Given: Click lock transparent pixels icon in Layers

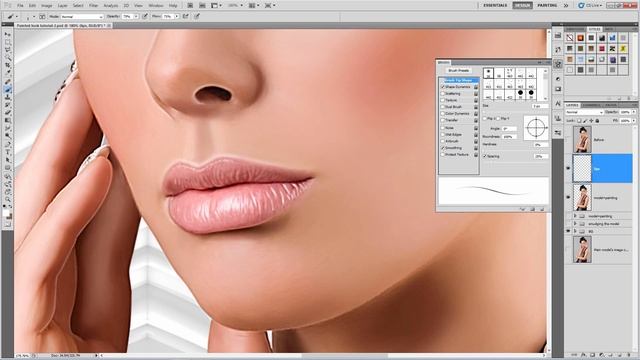Looking at the screenshot, I should (579, 121).
